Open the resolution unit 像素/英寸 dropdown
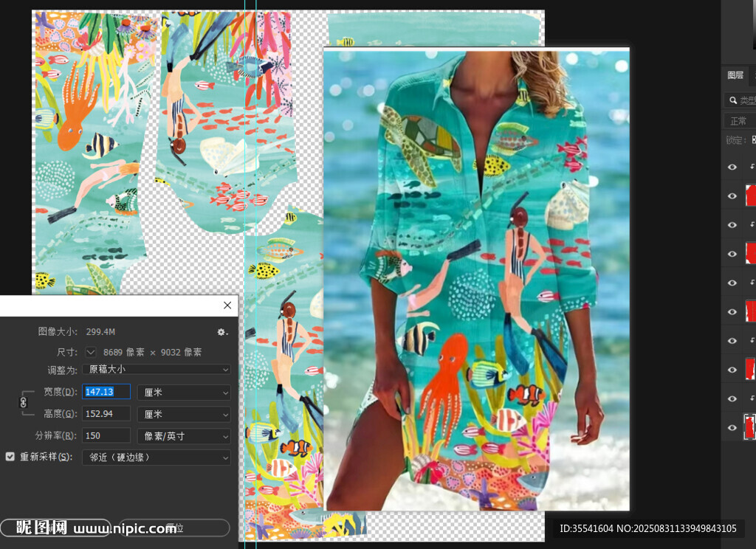Screen dimensions: 756x549 184,435
